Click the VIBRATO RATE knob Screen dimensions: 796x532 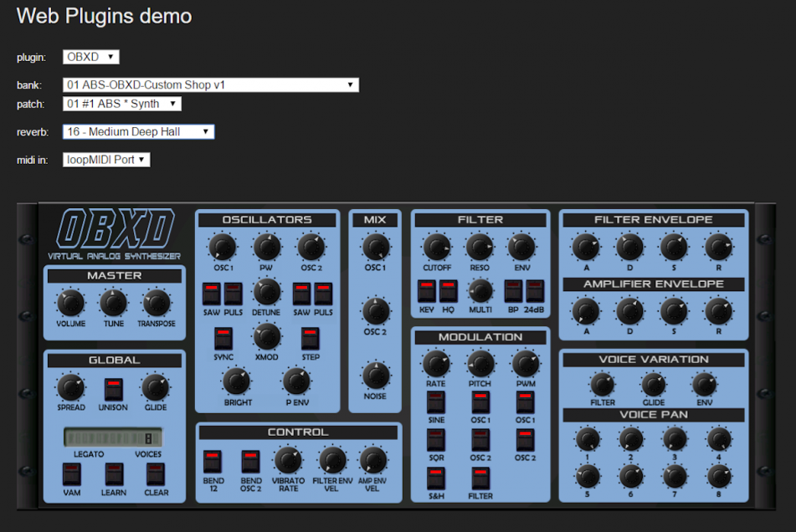(288, 461)
